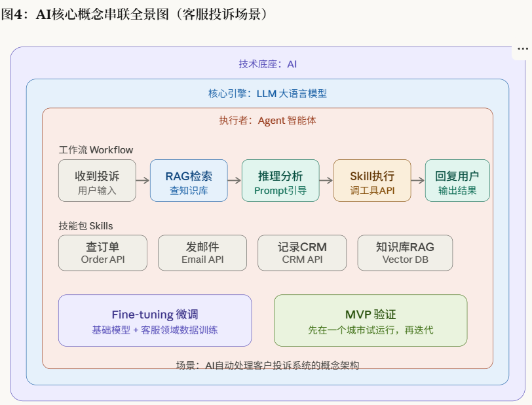
Task: Click the green MVP 验证 color block
Action: point(370,320)
